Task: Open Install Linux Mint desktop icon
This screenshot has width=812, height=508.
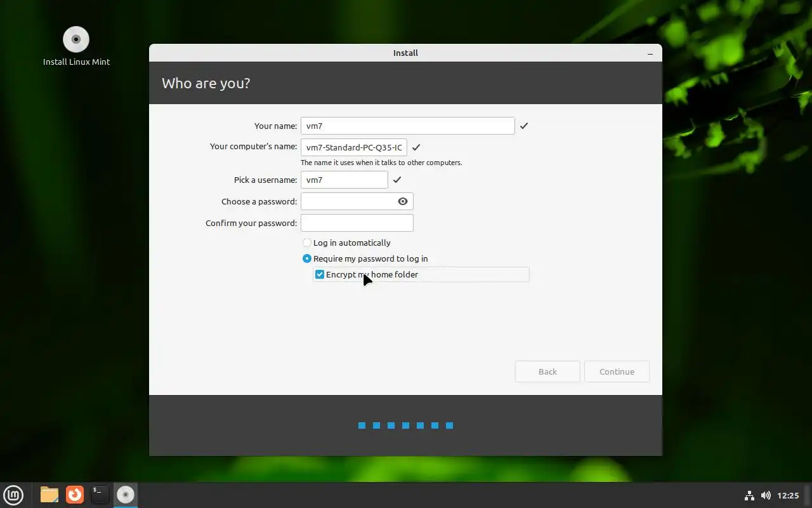Action: pyautogui.click(x=76, y=46)
